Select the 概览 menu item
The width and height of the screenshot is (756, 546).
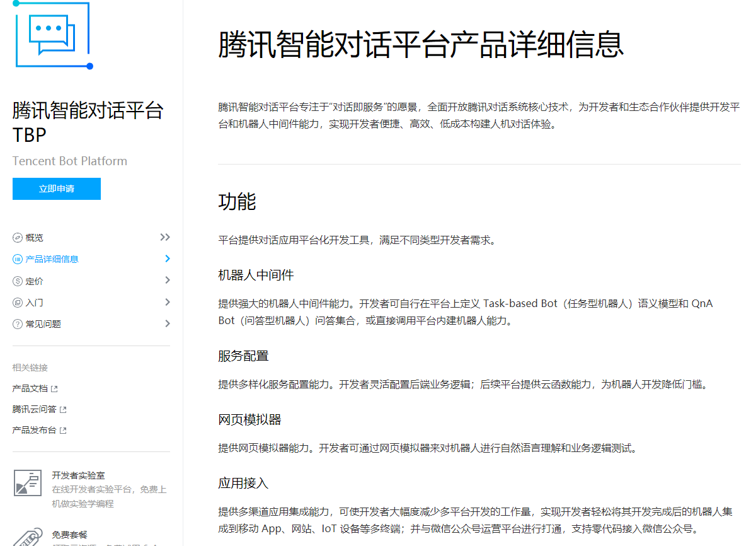35,237
